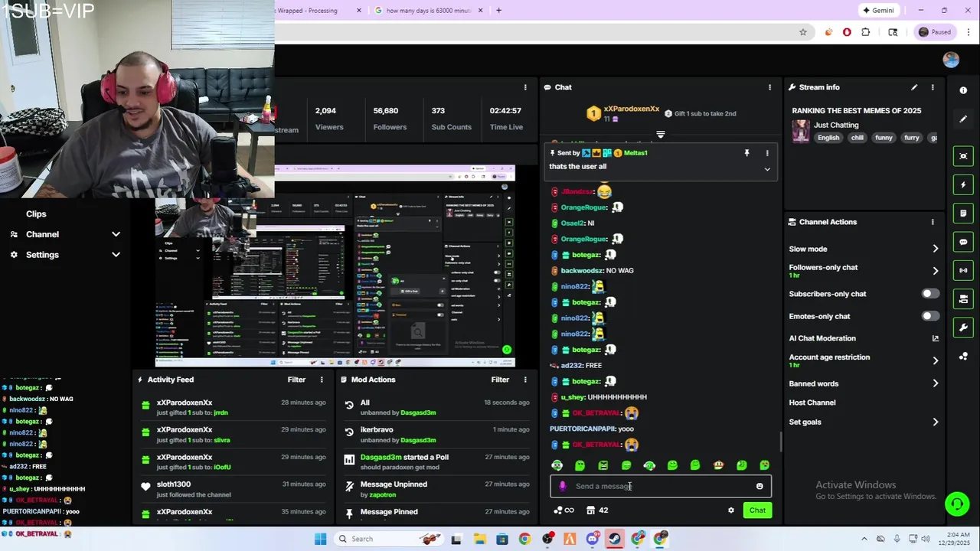The width and height of the screenshot is (980, 551).
Task: Click in the Send a message field
Action: [661, 486]
